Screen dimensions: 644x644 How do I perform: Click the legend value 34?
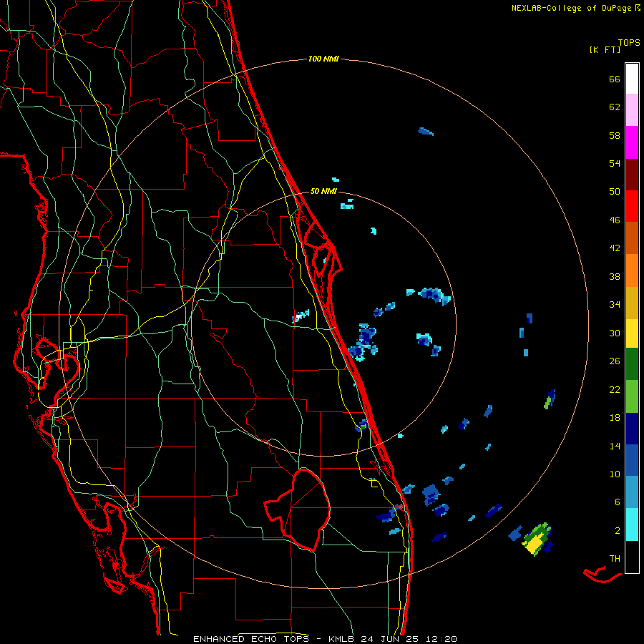tap(615, 304)
